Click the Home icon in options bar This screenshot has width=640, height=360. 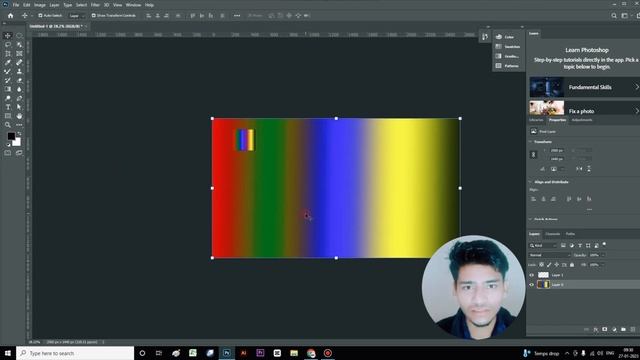pyautogui.click(x=11, y=16)
